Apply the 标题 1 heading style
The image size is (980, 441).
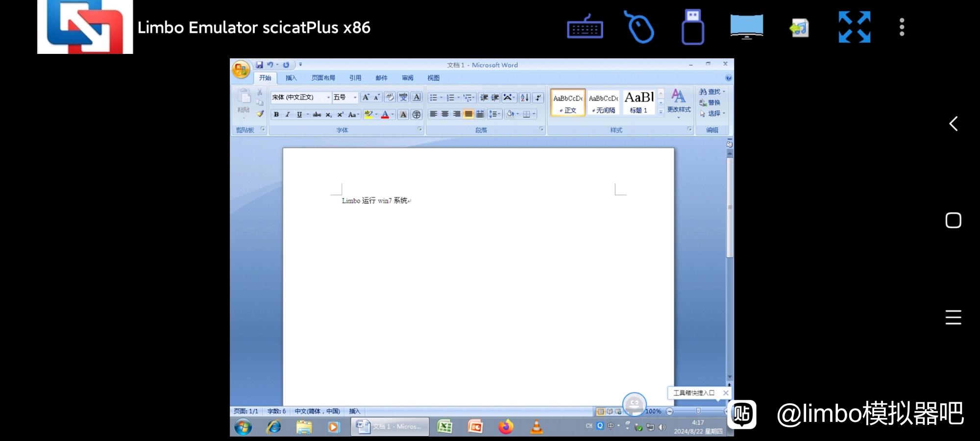tap(639, 102)
